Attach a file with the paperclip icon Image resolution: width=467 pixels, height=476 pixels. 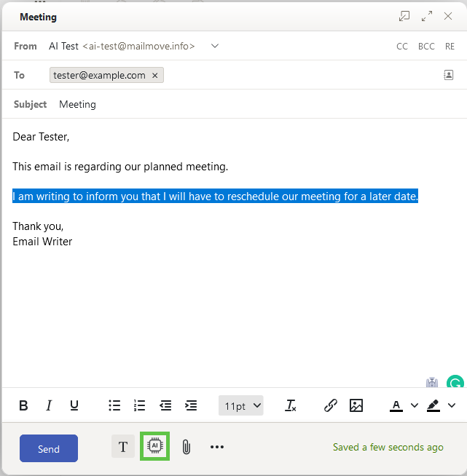(x=187, y=447)
